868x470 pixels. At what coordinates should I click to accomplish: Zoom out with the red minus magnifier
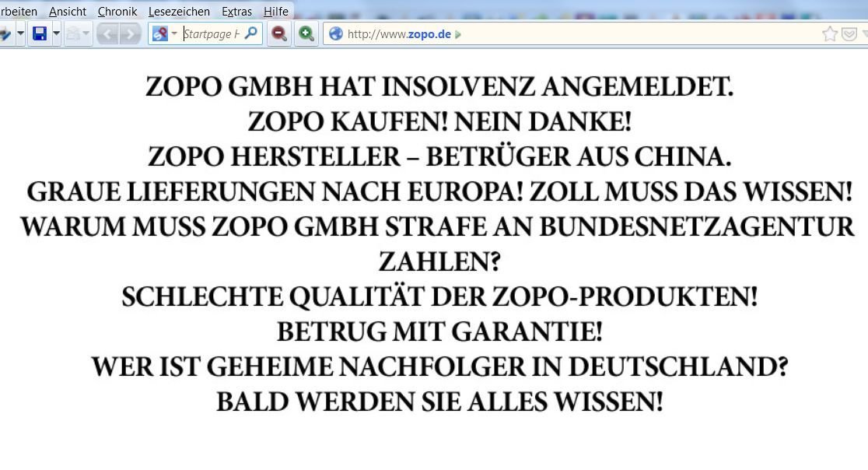(x=279, y=34)
